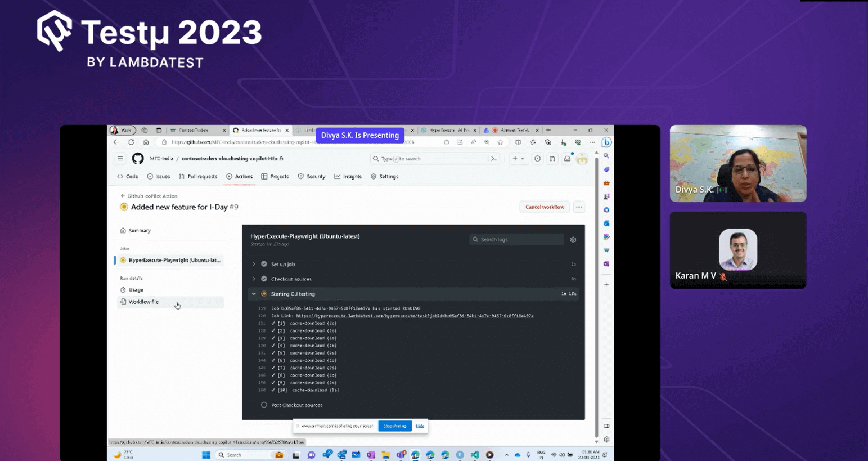Image resolution: width=868 pixels, height=461 pixels.
Task: Open the create new plus dropdown
Action: click(x=518, y=159)
